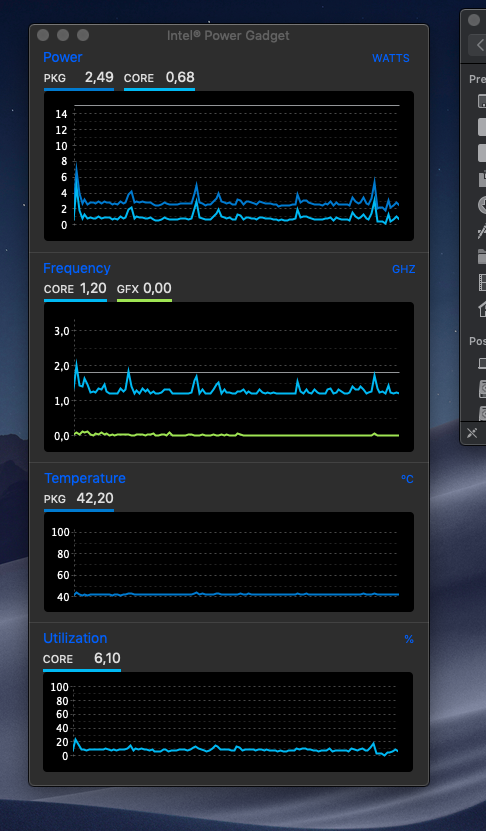
Task: Click inside the Power watts graph
Action: click(229, 166)
